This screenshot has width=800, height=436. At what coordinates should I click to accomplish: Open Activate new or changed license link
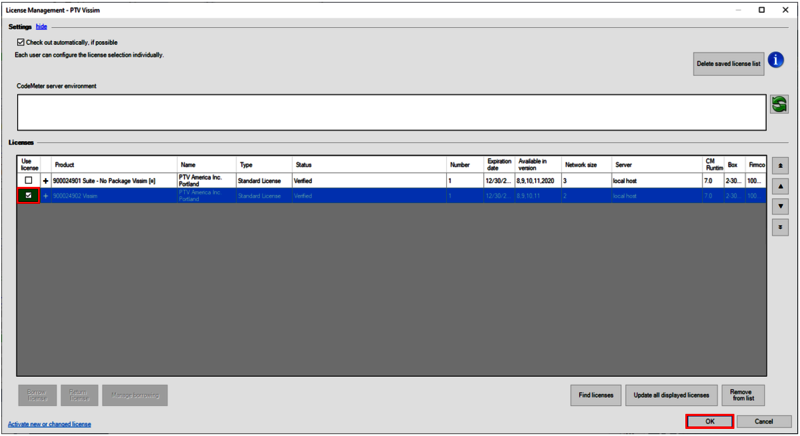click(49, 424)
